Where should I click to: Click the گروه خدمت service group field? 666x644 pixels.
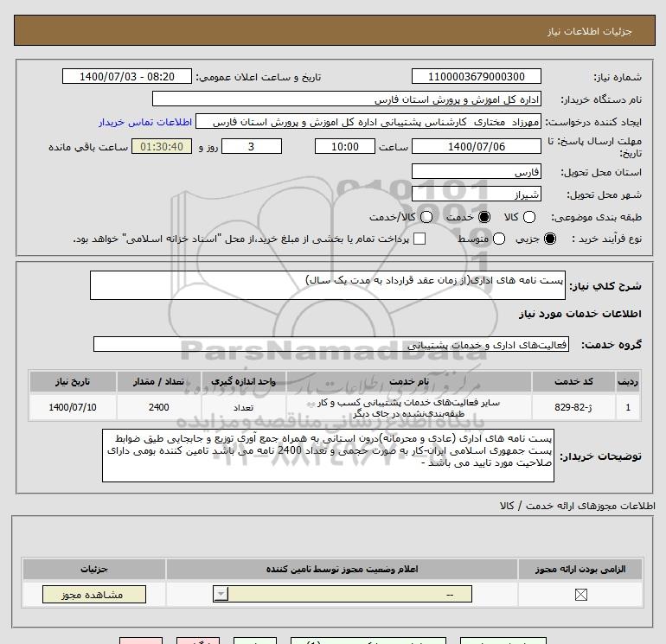tap(331, 344)
